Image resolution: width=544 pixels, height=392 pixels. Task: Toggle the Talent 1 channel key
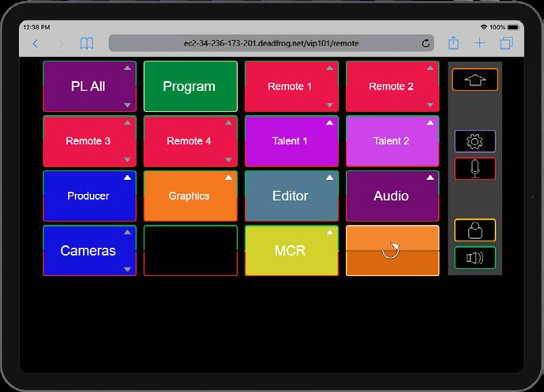[x=291, y=141]
